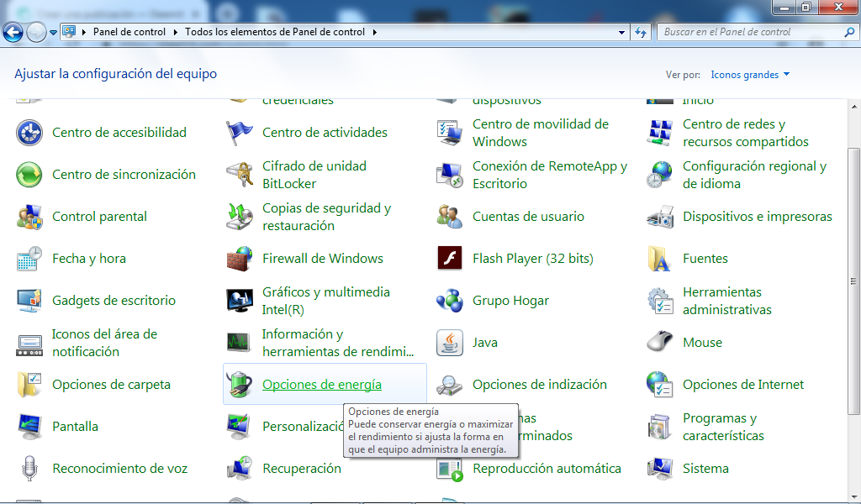Expand the address bar history dropdown arrow

point(621,33)
